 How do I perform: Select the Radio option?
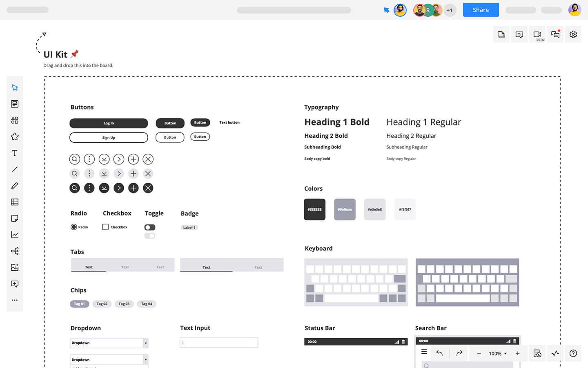[x=74, y=227]
